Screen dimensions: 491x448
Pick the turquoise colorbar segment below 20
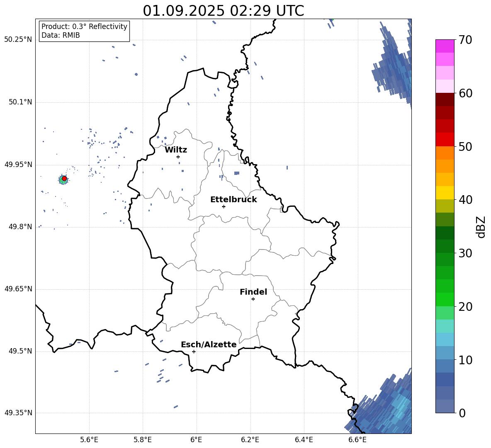(x=445, y=326)
